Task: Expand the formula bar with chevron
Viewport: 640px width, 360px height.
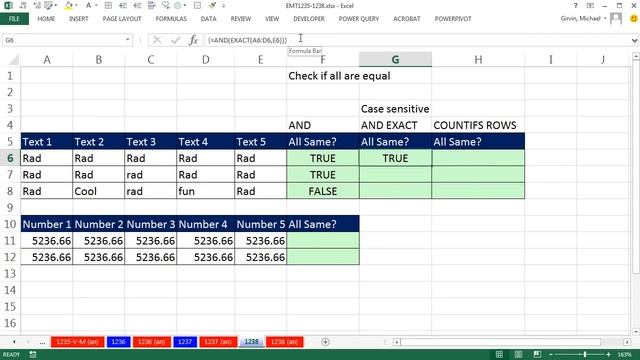Action: point(634,40)
